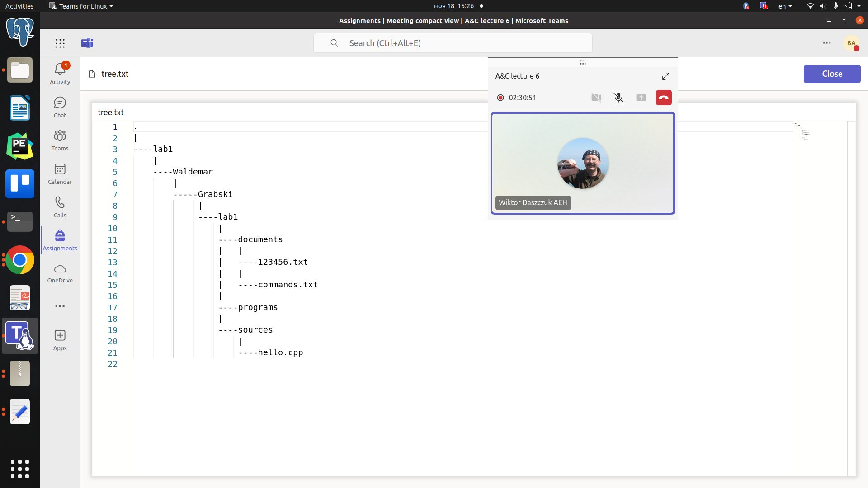The height and width of the screenshot is (488, 868).
Task: Toggle screen sharing in meeting
Action: pos(641,97)
